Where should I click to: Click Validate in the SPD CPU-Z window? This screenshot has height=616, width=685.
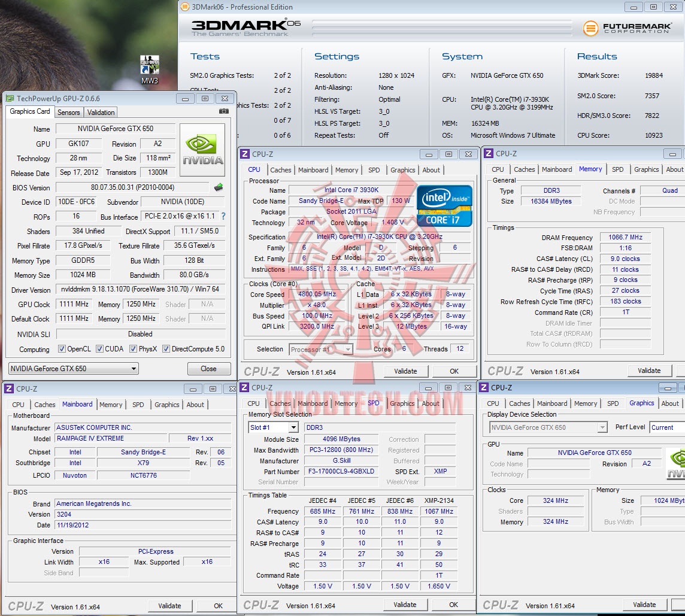pos(405,605)
